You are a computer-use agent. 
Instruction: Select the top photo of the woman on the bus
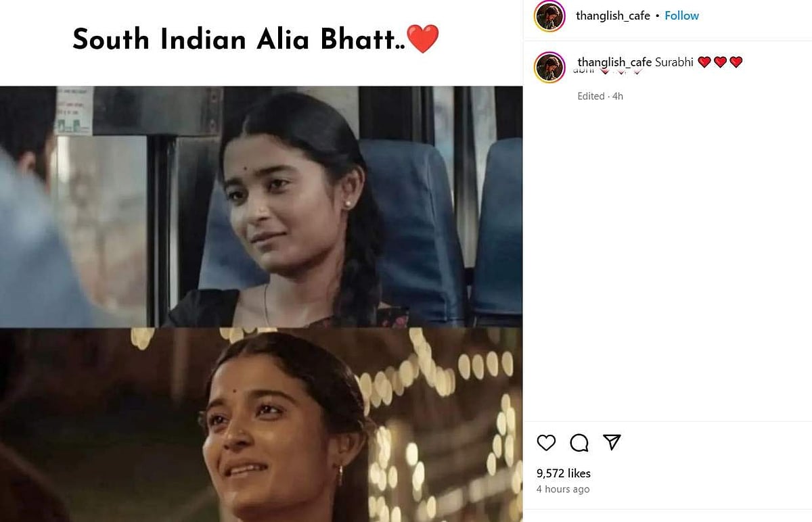(261, 207)
